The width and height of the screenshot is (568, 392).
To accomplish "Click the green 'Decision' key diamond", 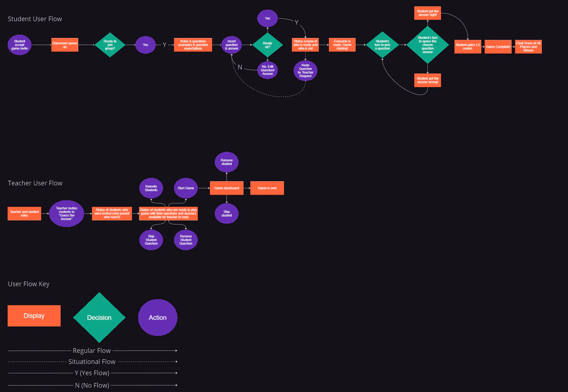I will pyautogui.click(x=99, y=317).
